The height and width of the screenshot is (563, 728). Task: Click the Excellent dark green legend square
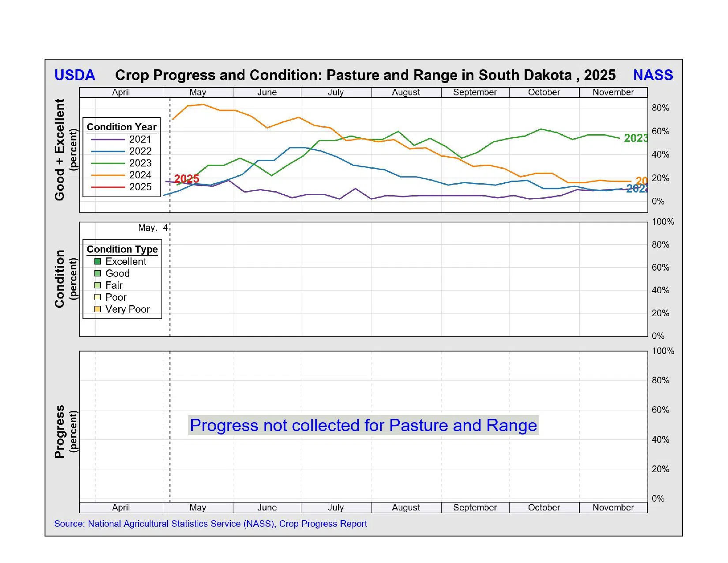(98, 261)
